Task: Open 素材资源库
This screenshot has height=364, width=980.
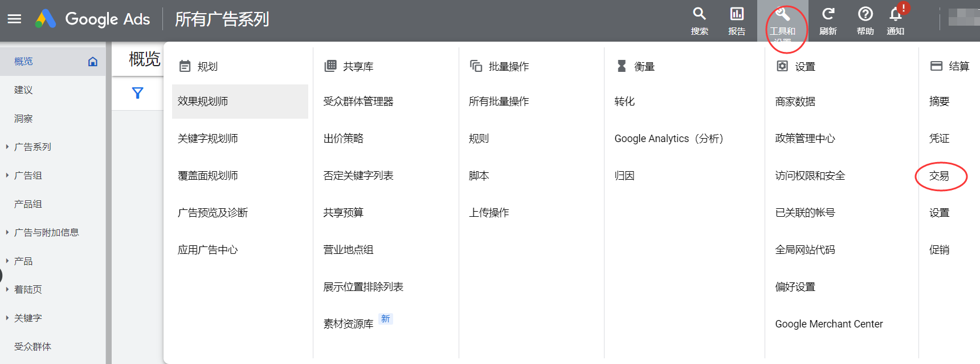Action: tap(349, 324)
